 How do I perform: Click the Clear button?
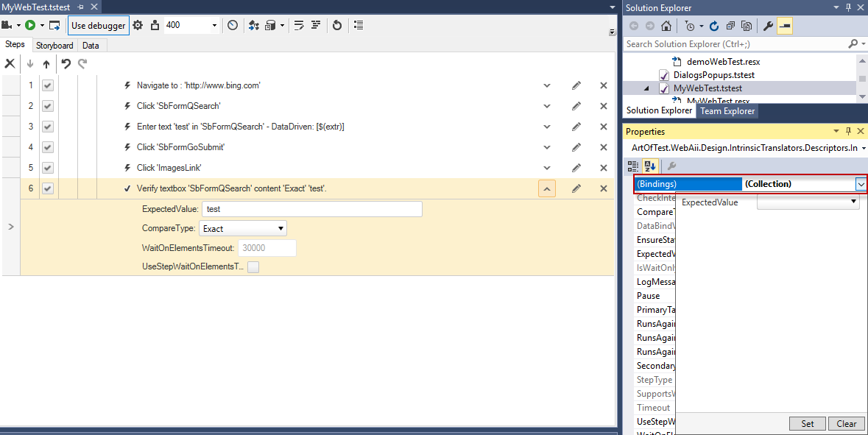(847, 423)
